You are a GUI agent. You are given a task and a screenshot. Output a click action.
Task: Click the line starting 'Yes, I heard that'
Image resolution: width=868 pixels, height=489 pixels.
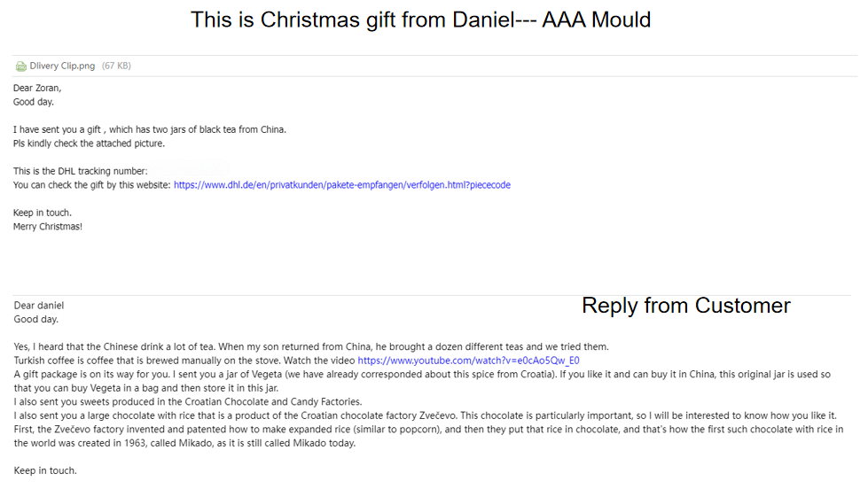[x=311, y=346]
